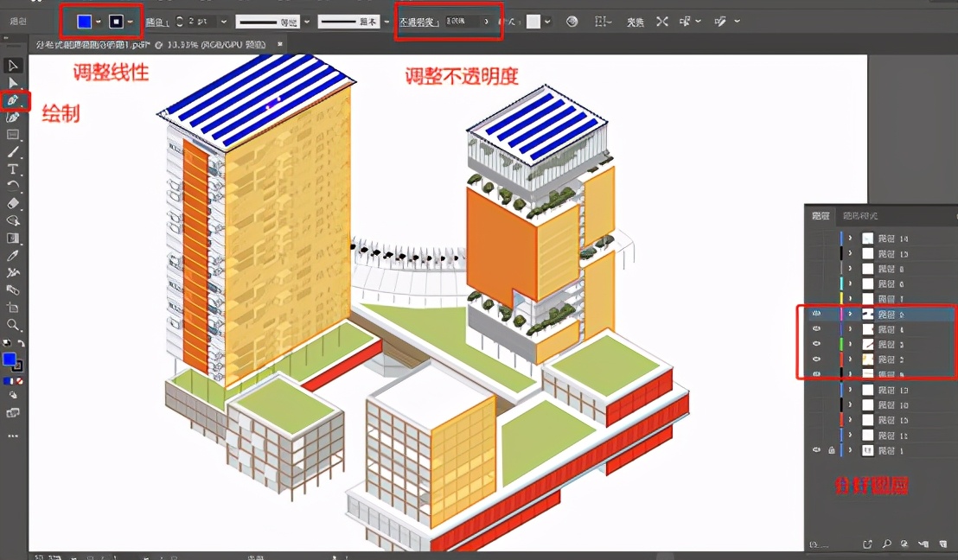Show layer 14 via its empty visibility box

(x=817, y=239)
